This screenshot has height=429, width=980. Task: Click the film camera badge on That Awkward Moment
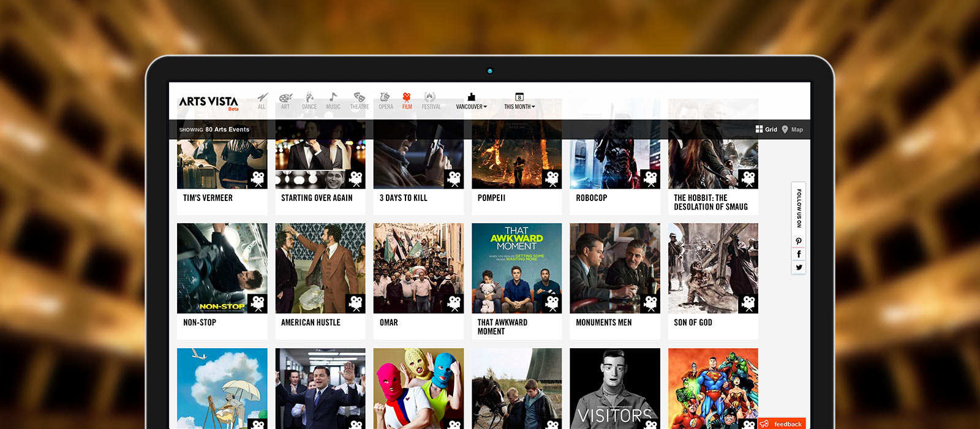point(552,303)
